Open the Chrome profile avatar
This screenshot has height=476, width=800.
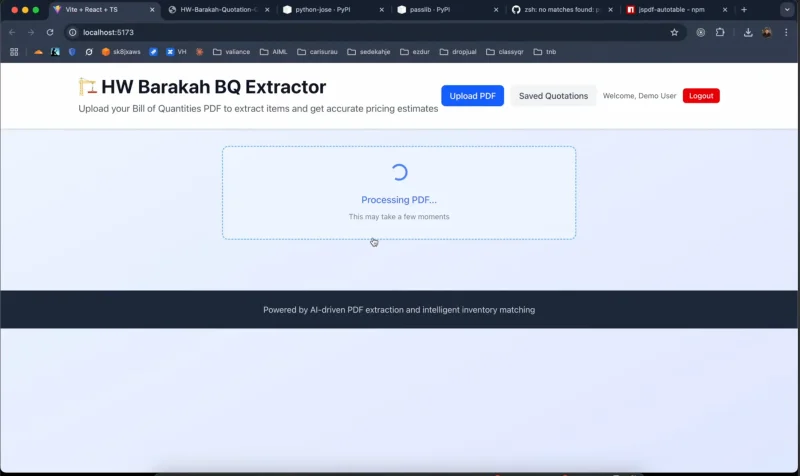(767, 32)
